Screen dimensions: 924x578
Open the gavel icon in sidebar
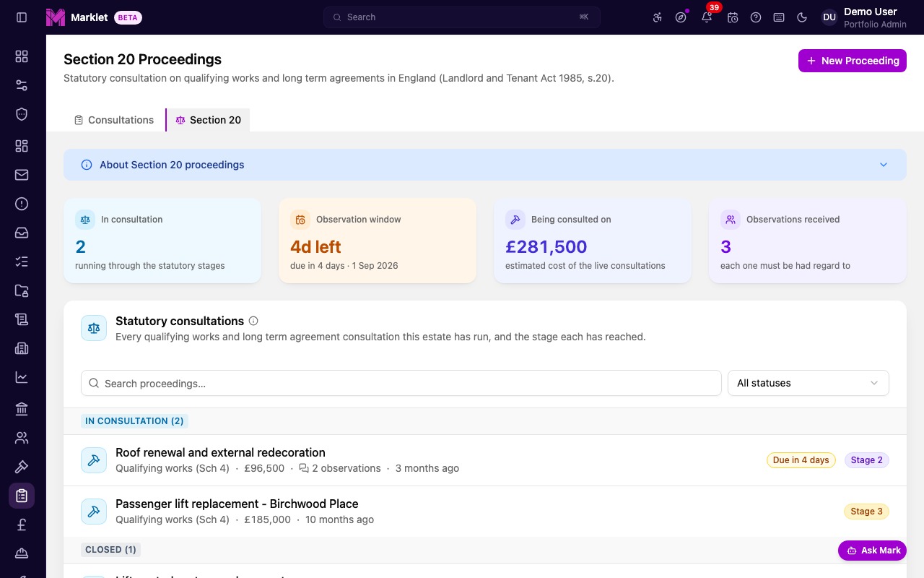click(x=22, y=467)
